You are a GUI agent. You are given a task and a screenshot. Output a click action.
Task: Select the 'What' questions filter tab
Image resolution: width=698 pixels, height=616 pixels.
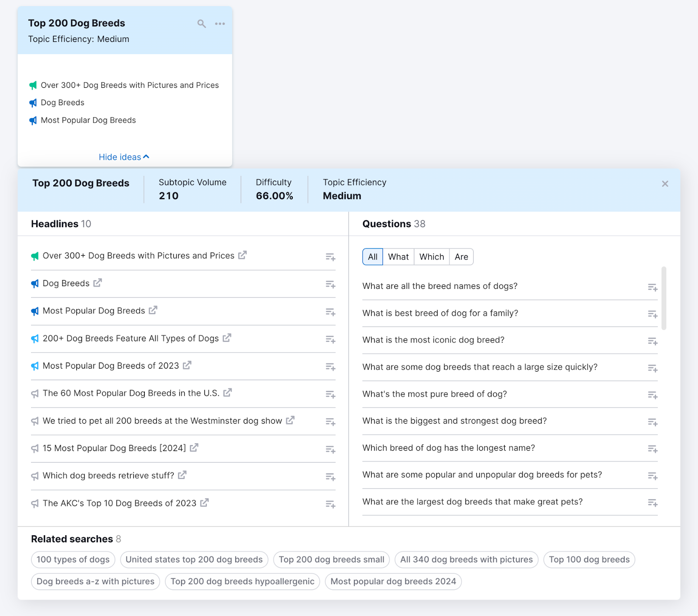(398, 257)
